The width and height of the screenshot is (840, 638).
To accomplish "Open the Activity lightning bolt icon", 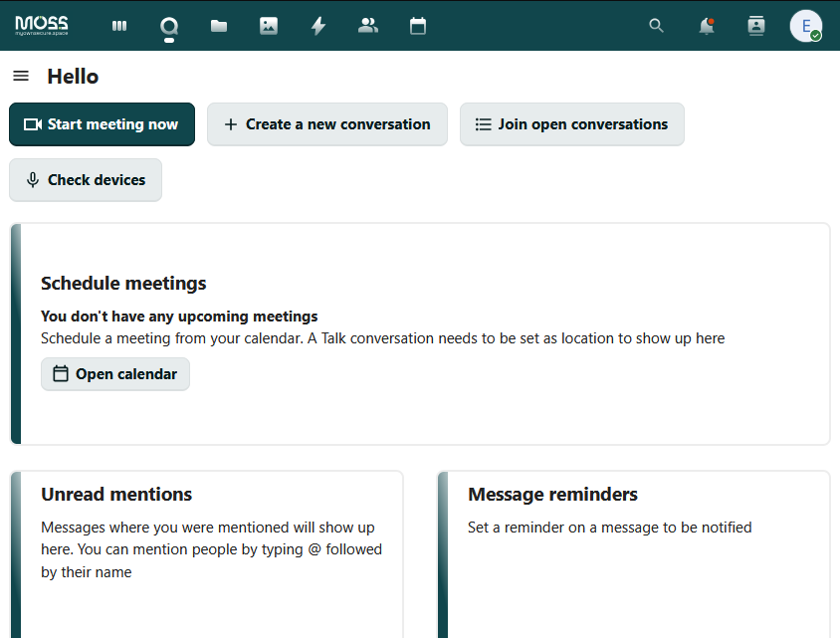I will tap(318, 26).
